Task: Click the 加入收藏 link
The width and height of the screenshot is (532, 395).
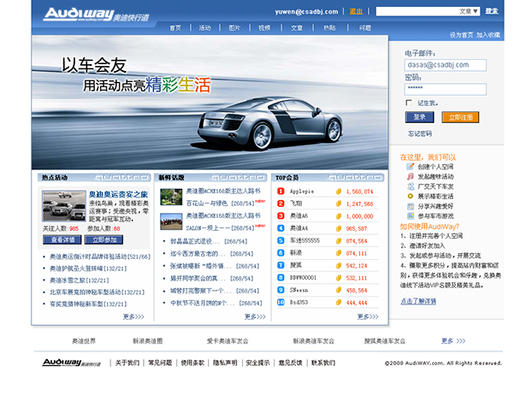Action: (488, 34)
